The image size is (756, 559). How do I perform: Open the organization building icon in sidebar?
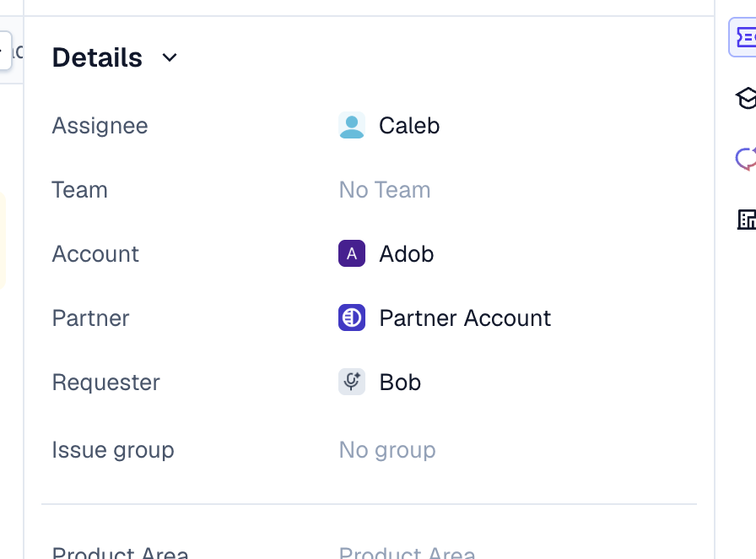click(746, 219)
